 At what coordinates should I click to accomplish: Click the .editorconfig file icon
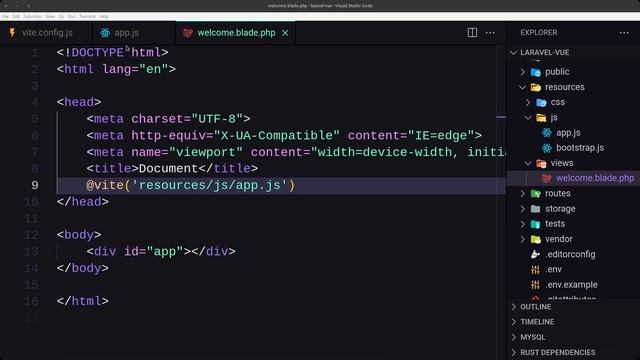pyautogui.click(x=536, y=254)
